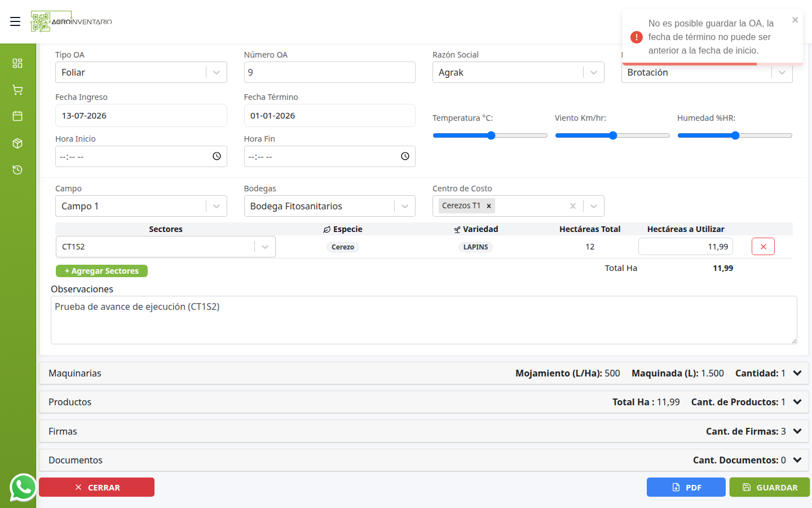
Task: Open the Hora Fin time picker clock
Action: (x=405, y=156)
